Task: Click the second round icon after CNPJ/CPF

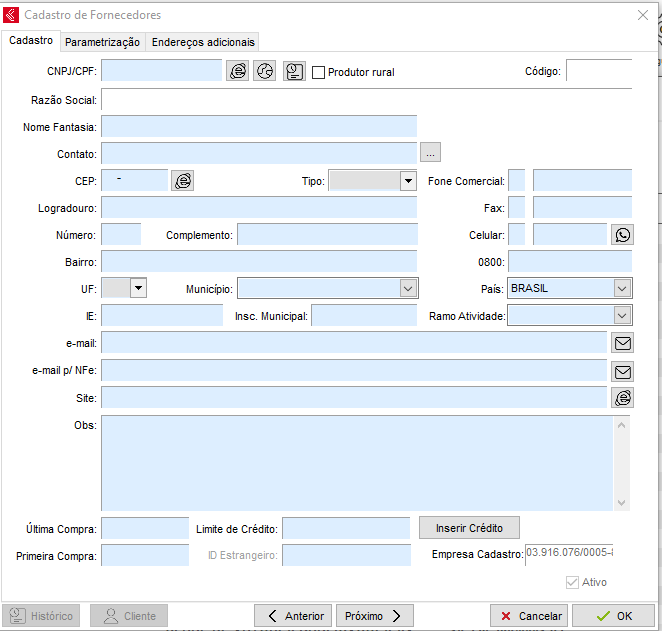Action: click(265, 71)
